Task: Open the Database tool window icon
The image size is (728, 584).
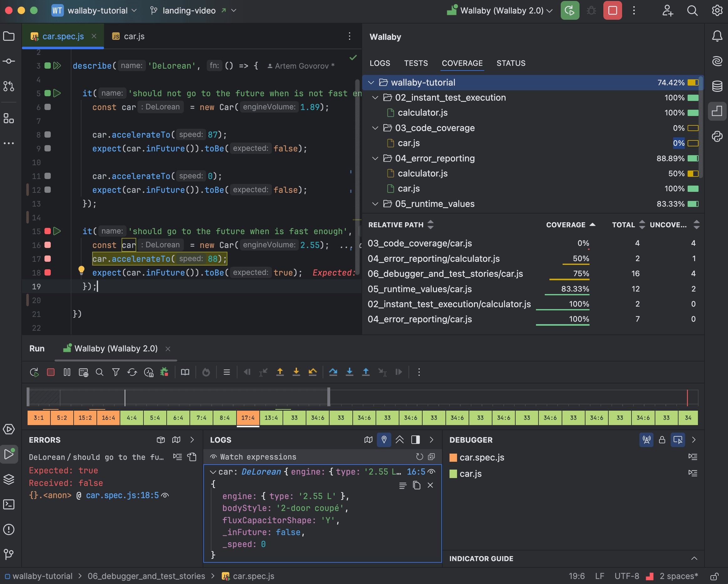Action: click(x=717, y=86)
